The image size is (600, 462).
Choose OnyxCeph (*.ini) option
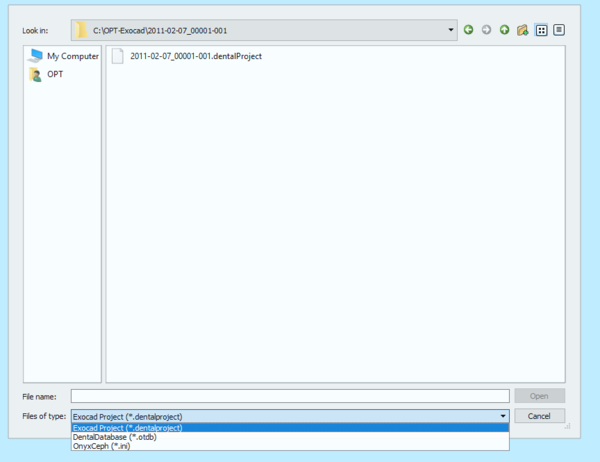click(x=290, y=446)
